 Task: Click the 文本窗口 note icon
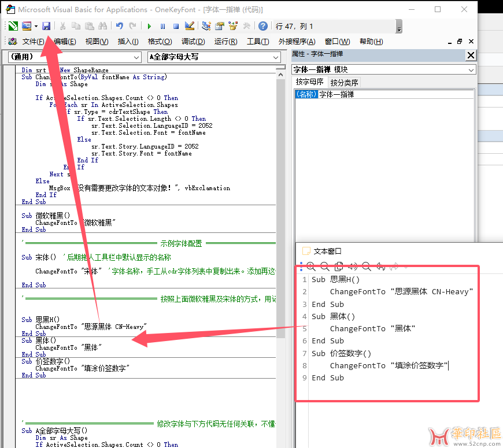click(x=306, y=251)
